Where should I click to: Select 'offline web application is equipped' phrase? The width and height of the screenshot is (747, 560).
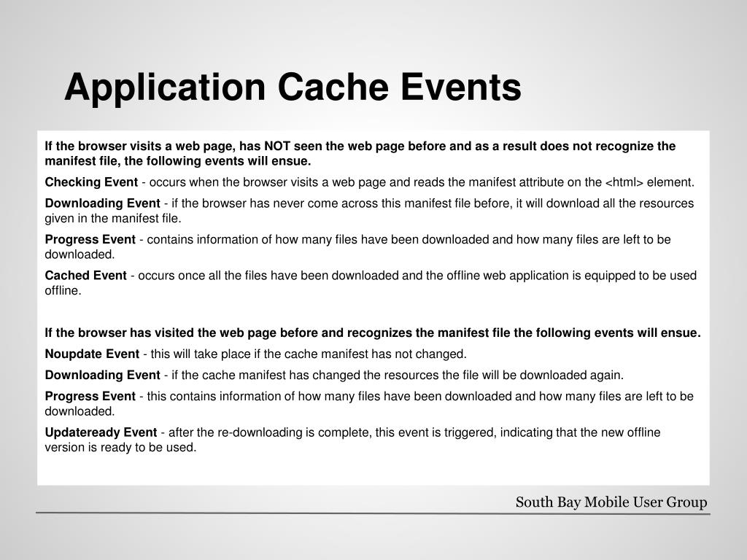click(x=541, y=275)
